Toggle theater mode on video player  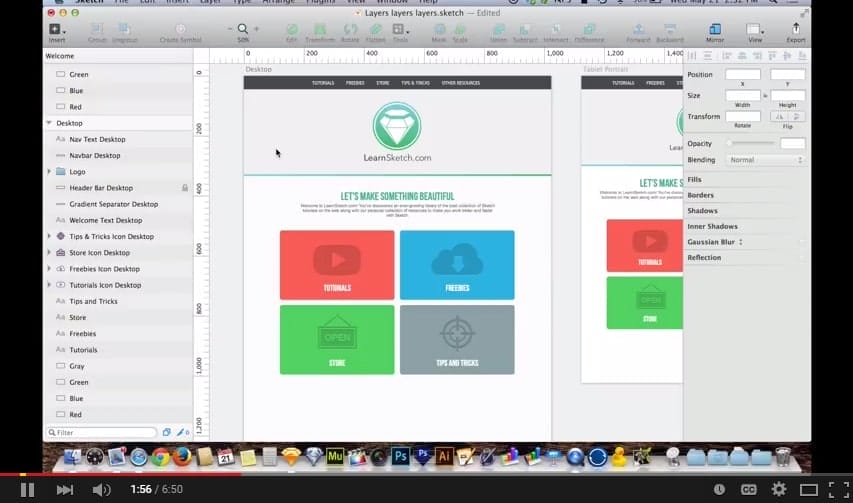(x=809, y=490)
